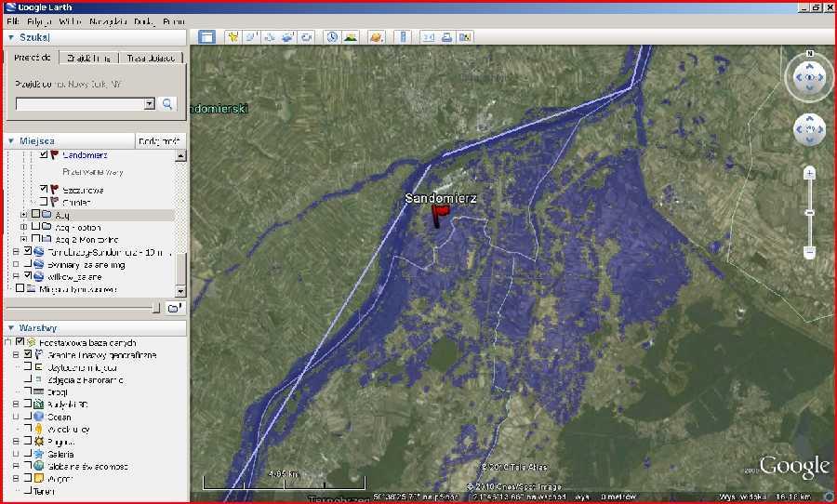Collapse the Warstwy panel triangle
Screen dimensions: 837x504
point(10,328)
